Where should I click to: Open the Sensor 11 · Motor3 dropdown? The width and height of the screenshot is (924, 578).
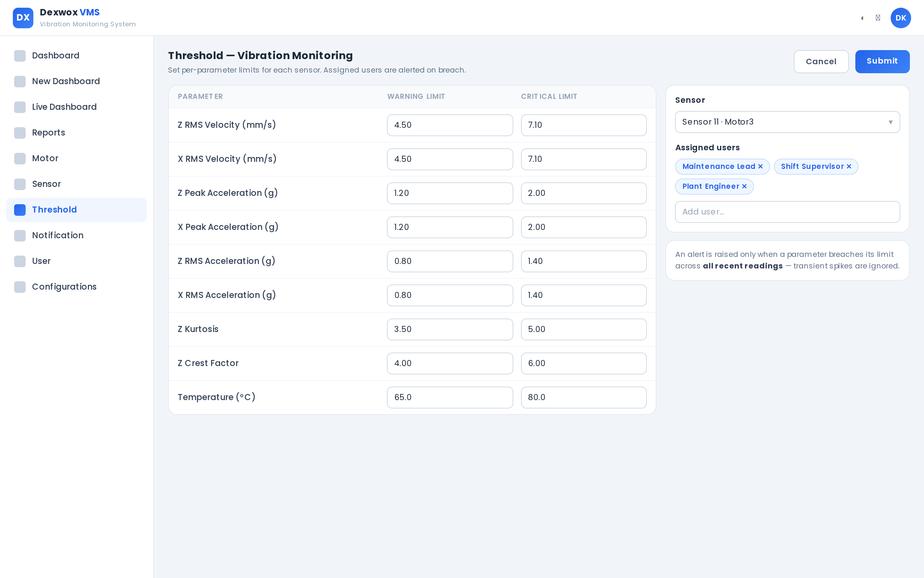787,122
